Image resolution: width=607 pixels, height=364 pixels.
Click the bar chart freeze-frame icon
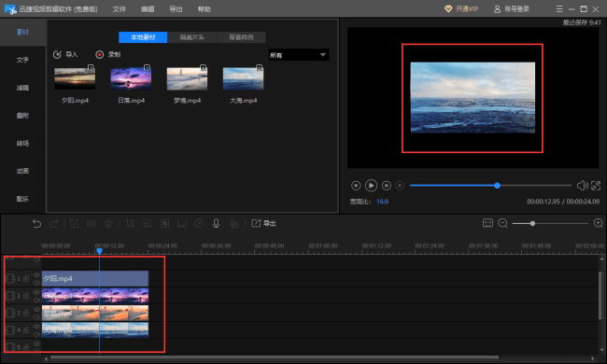(x=182, y=224)
